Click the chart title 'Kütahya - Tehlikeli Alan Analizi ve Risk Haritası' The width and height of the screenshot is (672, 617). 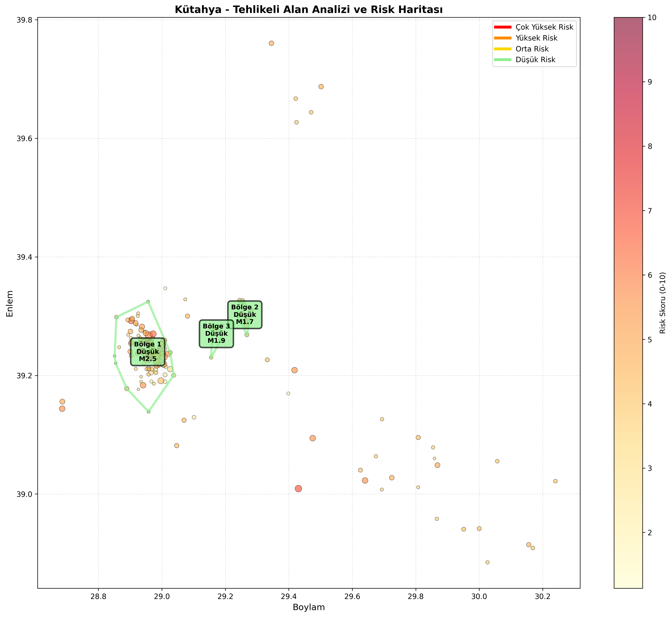(x=309, y=10)
